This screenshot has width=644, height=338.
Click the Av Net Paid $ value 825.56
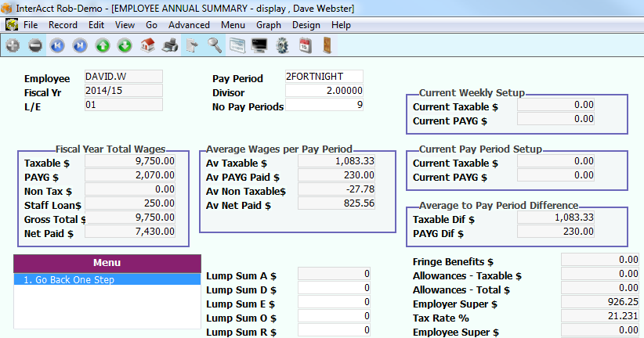pos(336,203)
